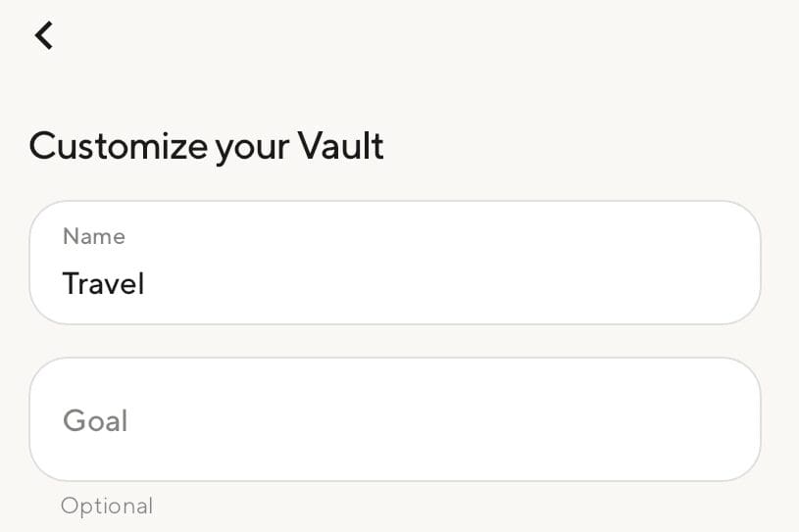This screenshot has height=532, width=799.
Task: Return to the previous screen
Action: 43,35
